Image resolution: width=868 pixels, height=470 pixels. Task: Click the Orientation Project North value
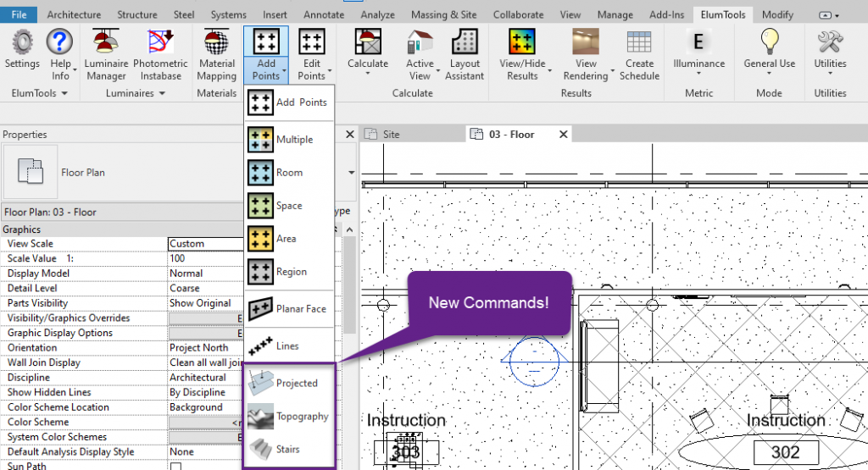click(x=206, y=348)
